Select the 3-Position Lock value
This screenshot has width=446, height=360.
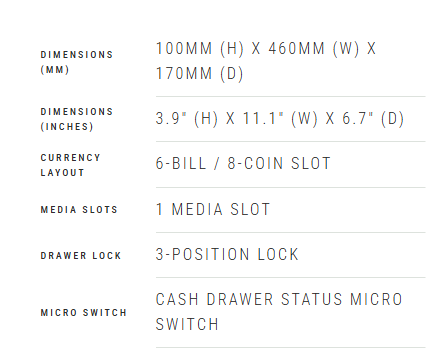click(227, 255)
